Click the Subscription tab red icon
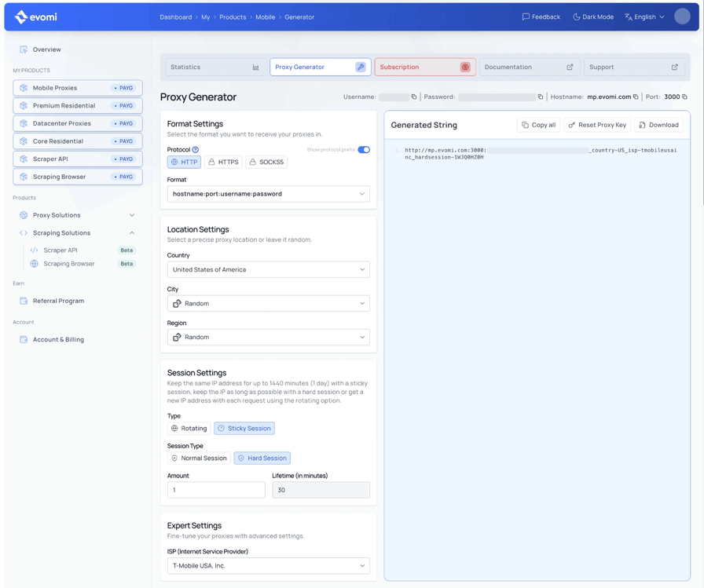The width and height of the screenshot is (704, 588). click(465, 68)
